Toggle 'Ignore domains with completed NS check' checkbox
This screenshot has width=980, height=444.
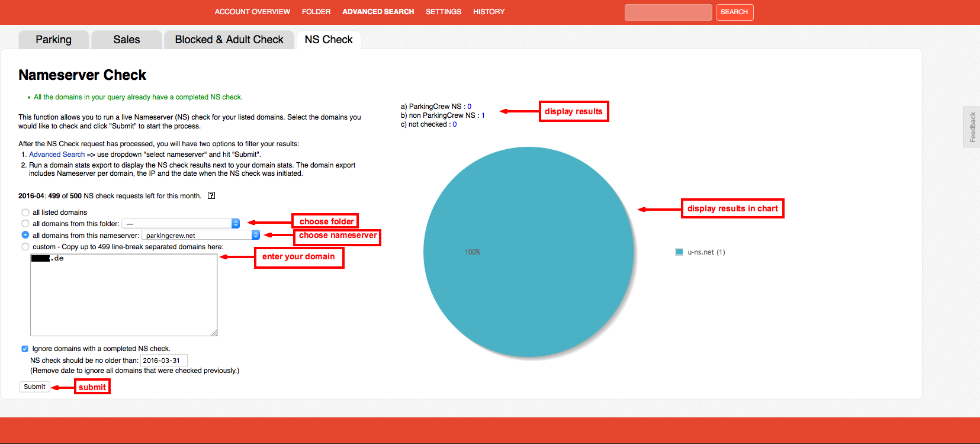tap(25, 349)
